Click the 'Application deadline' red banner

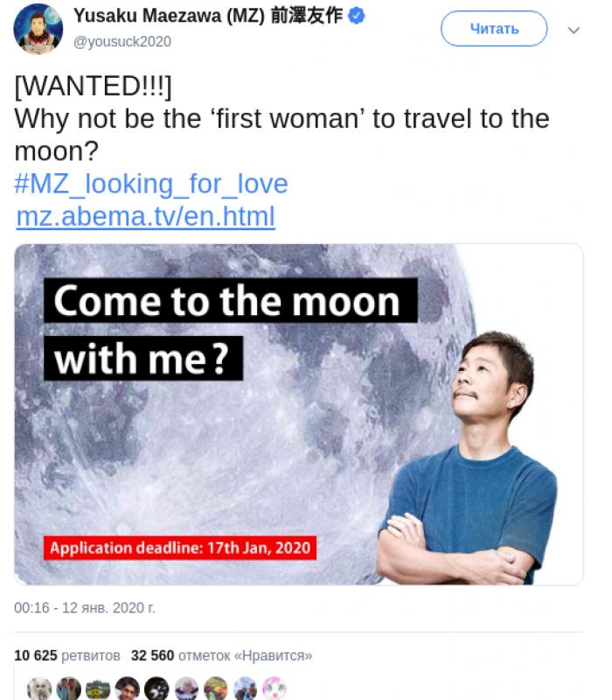pyautogui.click(x=180, y=549)
